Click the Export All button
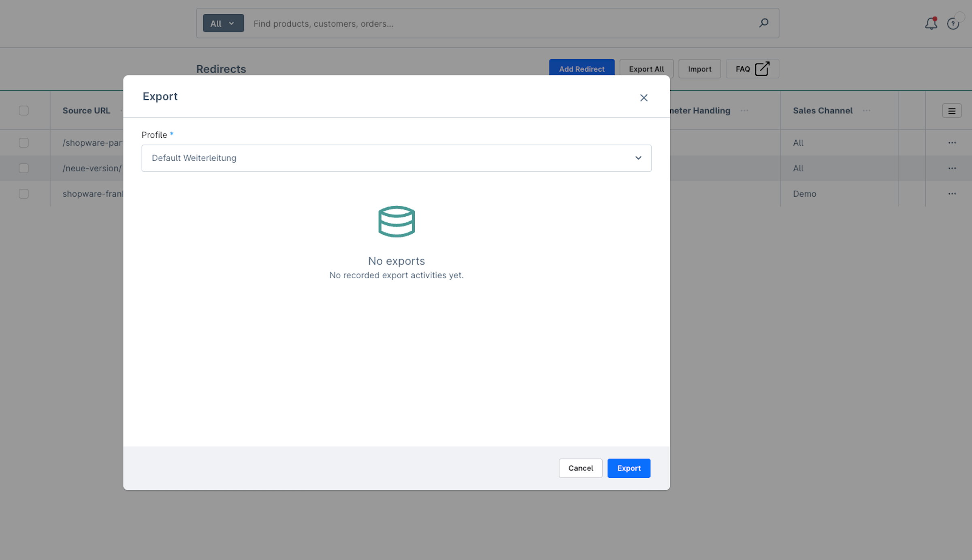Viewport: 972px width, 560px height. click(x=646, y=69)
